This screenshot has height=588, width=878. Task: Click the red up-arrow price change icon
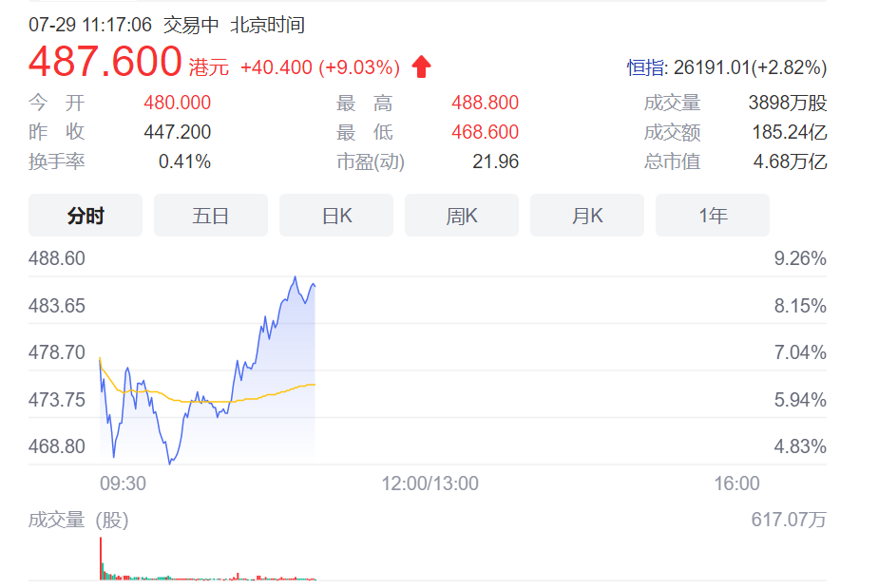click(421, 66)
